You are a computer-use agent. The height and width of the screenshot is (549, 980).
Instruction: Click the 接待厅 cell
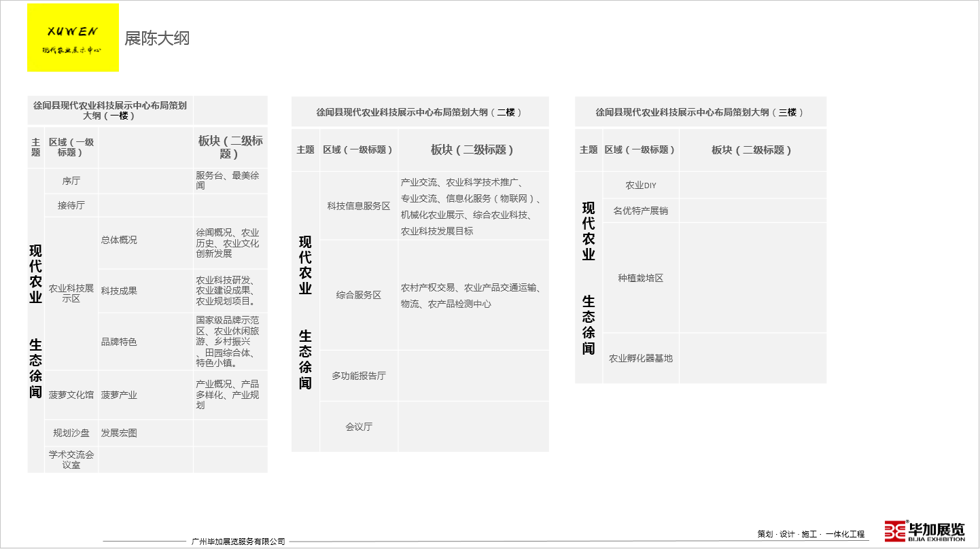[71, 205]
